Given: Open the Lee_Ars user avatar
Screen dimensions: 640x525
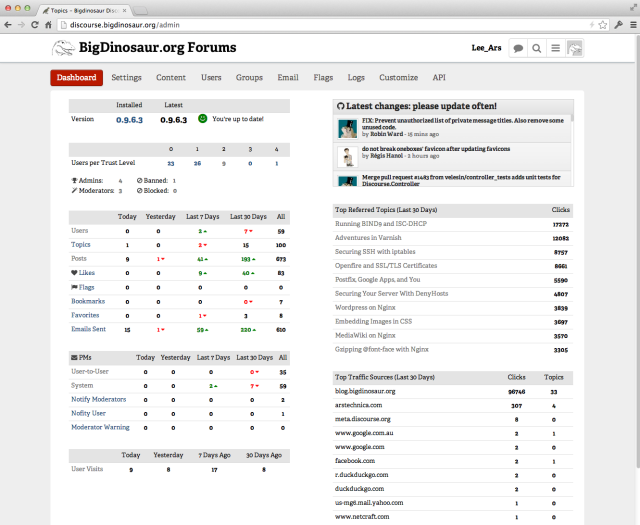Looking at the screenshot, I should (575, 48).
